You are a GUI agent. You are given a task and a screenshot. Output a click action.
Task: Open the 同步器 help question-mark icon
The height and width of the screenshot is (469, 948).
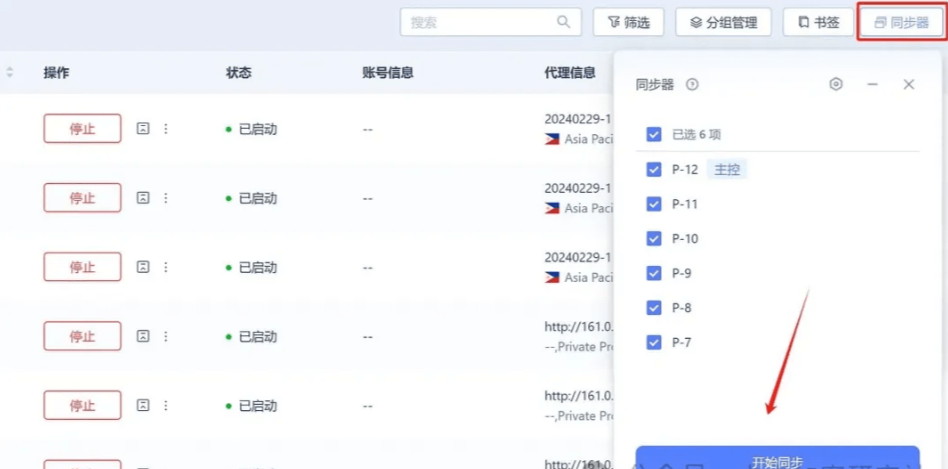(692, 85)
